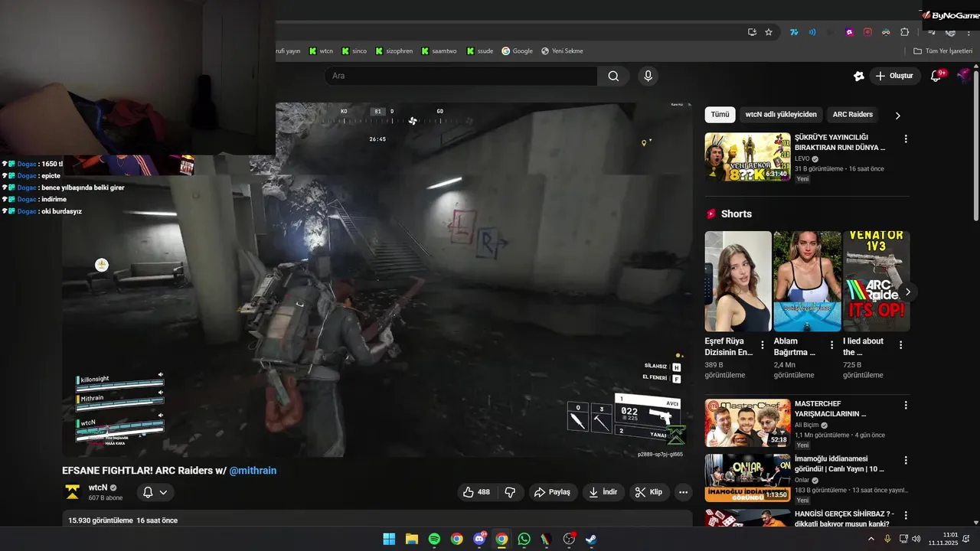Open MASTERCHEF YARIŞMACILARININ video thumbnail
The width and height of the screenshot is (980, 551).
click(747, 422)
